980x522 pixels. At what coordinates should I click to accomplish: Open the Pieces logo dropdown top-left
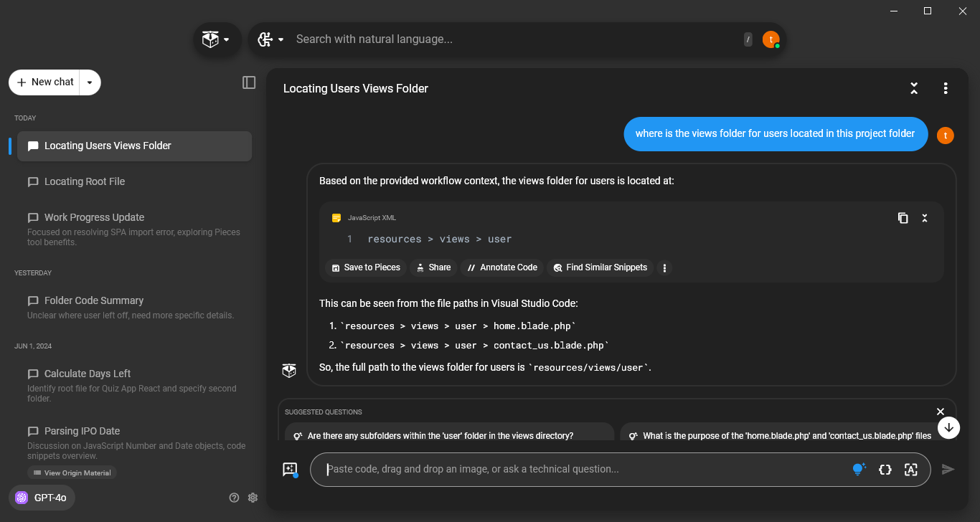click(217, 39)
